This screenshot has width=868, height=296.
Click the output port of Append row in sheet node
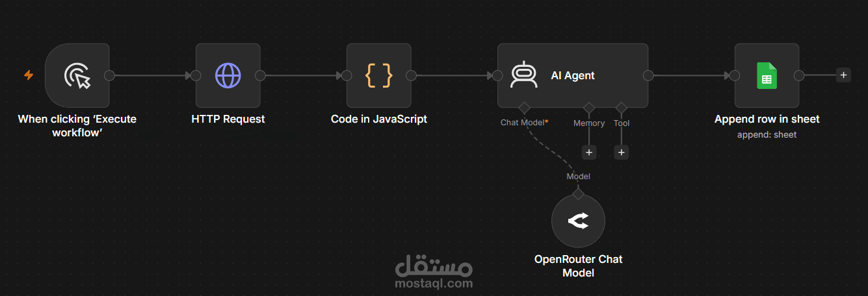799,75
